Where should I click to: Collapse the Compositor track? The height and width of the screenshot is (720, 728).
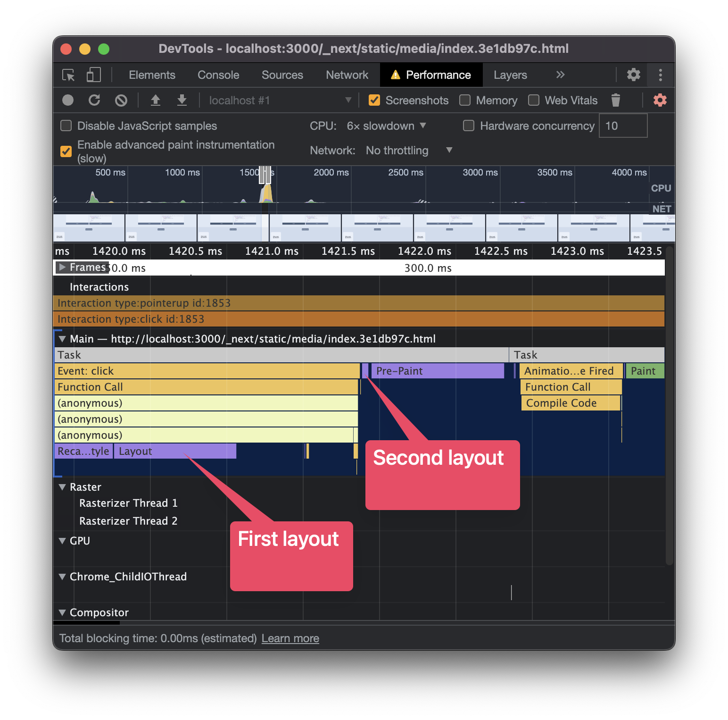tap(62, 612)
